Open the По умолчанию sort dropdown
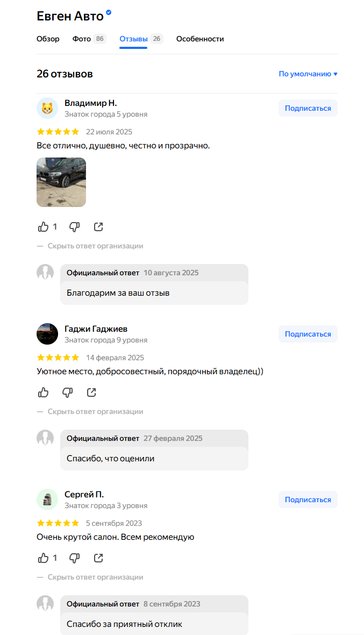 click(x=308, y=74)
